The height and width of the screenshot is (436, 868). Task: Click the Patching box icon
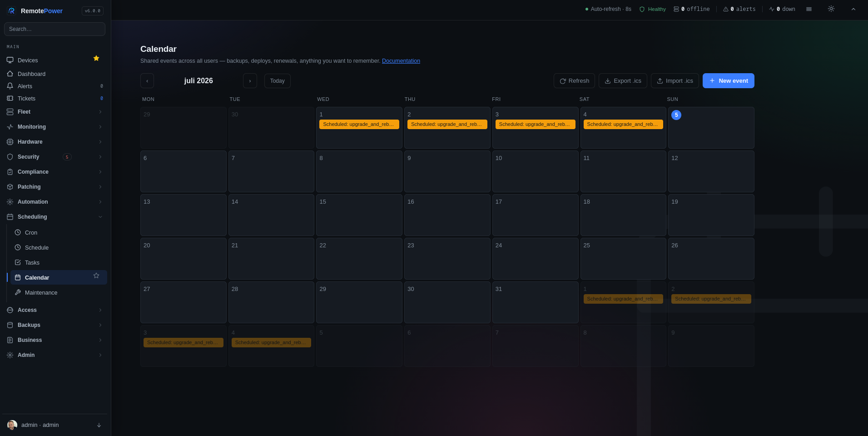[x=10, y=187]
